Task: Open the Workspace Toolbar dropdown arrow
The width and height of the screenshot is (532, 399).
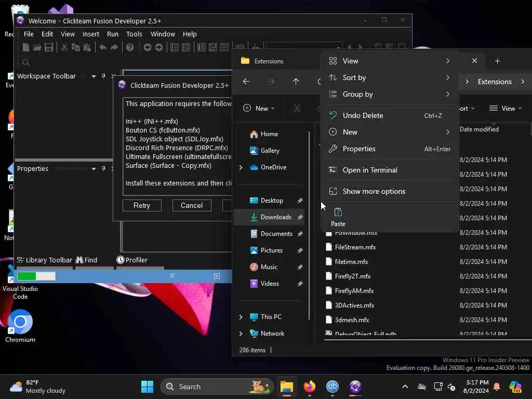Action: click(94, 76)
